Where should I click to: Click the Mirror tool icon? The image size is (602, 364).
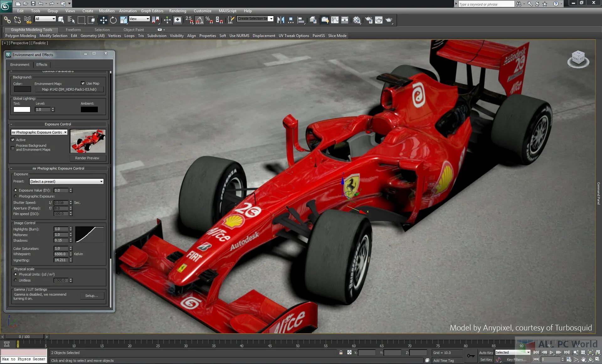point(281,20)
